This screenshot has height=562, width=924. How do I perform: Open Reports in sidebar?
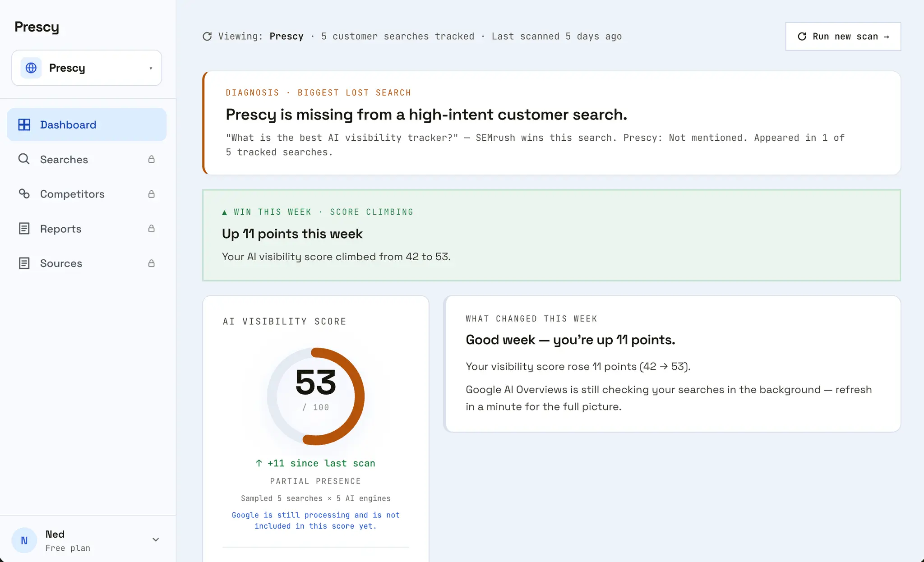87,229
